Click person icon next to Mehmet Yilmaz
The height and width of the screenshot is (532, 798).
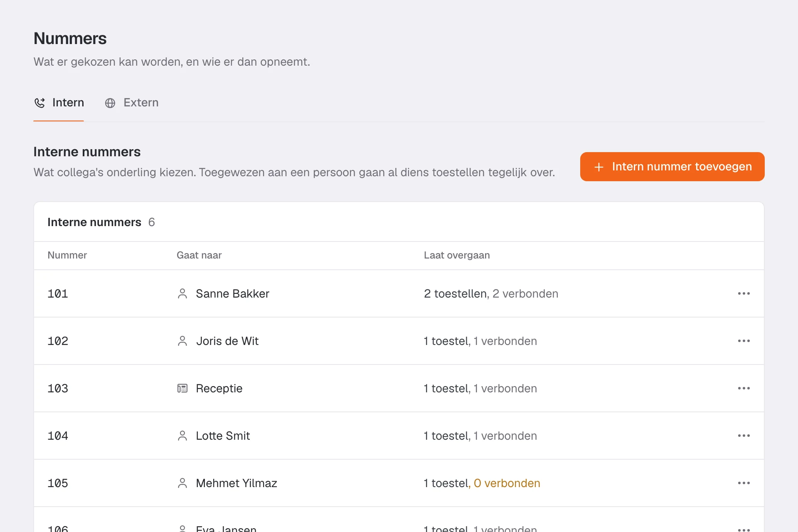(x=182, y=483)
